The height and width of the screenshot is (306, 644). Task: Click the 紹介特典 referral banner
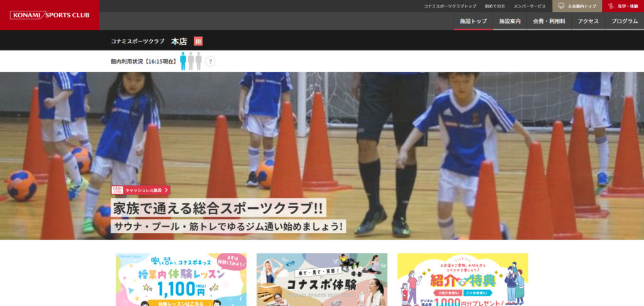[x=462, y=280]
